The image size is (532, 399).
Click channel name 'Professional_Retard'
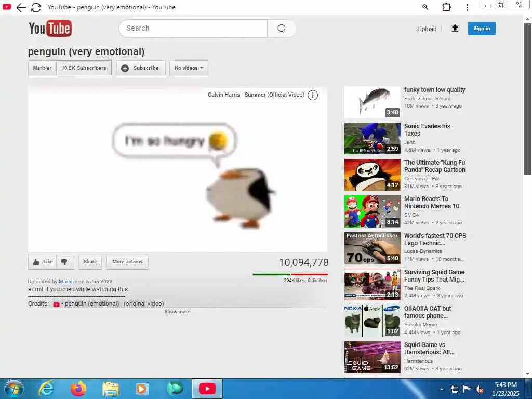tap(427, 98)
